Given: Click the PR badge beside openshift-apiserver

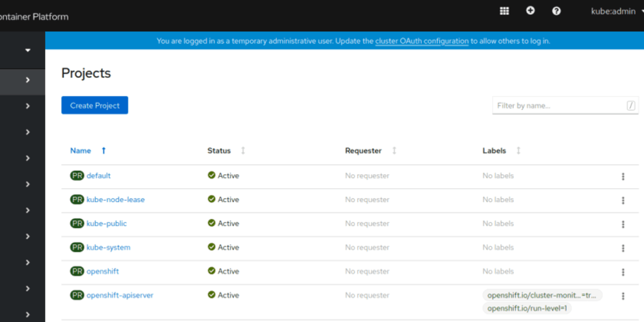Looking at the screenshot, I should pos(77,296).
